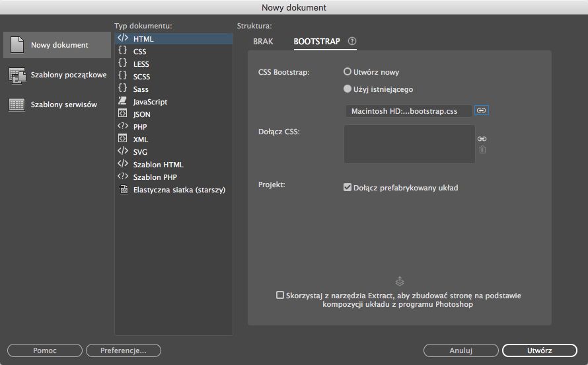Click the SCSS curly braces icon
Screen dimensions: 588x365
point(123,76)
